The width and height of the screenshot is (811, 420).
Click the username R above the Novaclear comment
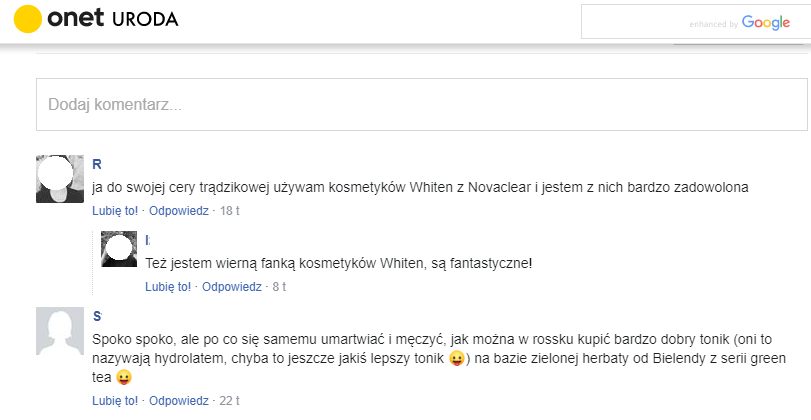[x=97, y=164]
